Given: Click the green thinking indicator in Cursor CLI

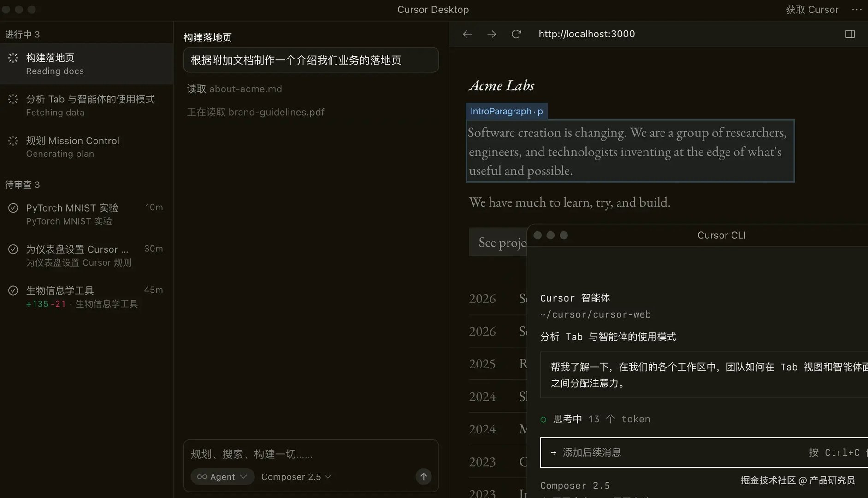Looking at the screenshot, I should (x=543, y=420).
